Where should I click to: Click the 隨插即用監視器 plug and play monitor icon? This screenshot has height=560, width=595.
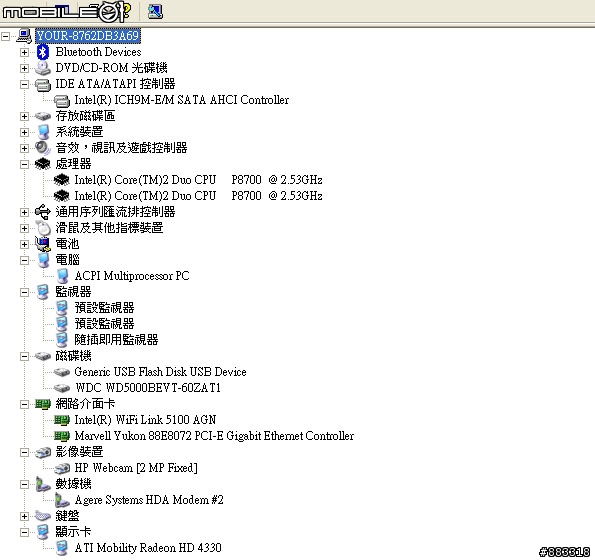62,340
